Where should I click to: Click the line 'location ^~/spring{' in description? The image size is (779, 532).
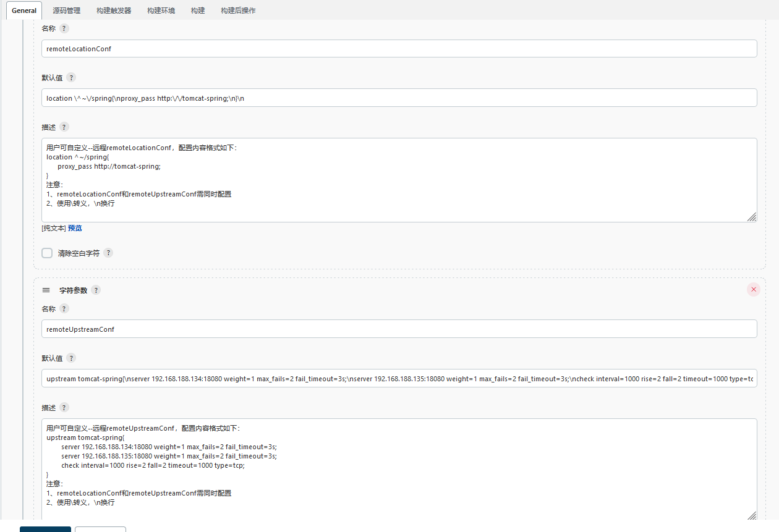(77, 157)
